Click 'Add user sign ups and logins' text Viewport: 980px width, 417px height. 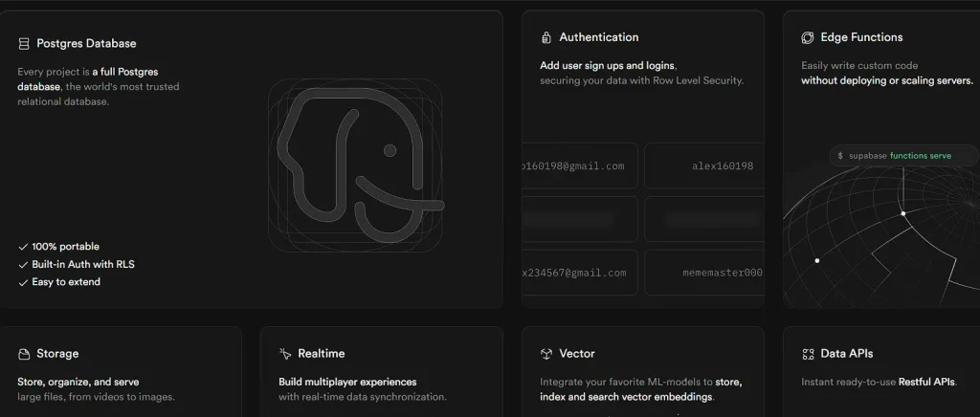click(x=608, y=66)
